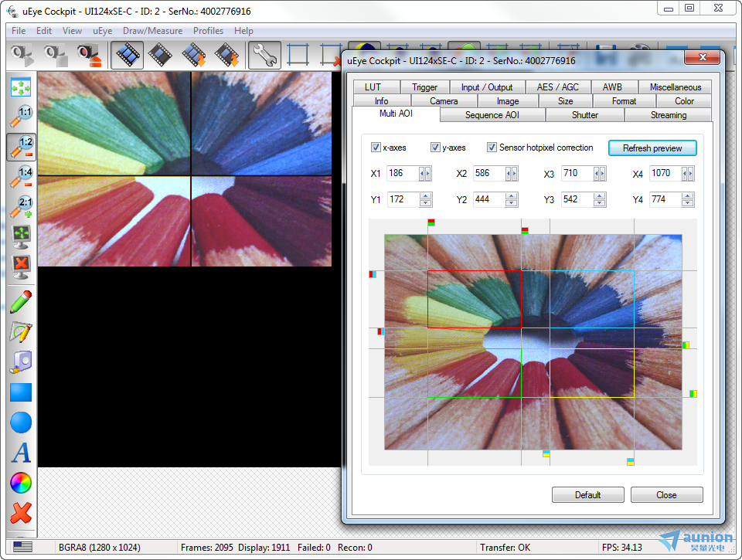The height and width of the screenshot is (560, 742).
Task: Set zoom to 1:1 magnifier
Action: (x=21, y=117)
